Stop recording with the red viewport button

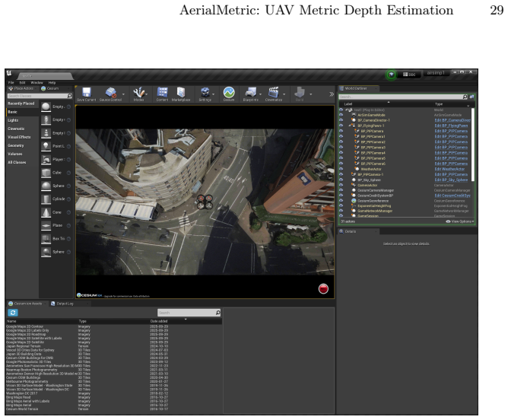pyautogui.click(x=323, y=289)
